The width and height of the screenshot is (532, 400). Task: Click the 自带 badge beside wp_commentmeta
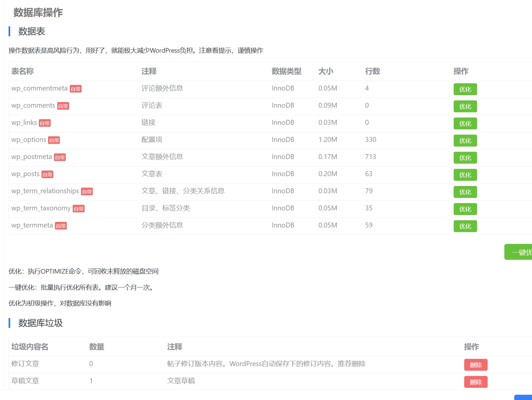tap(75, 89)
